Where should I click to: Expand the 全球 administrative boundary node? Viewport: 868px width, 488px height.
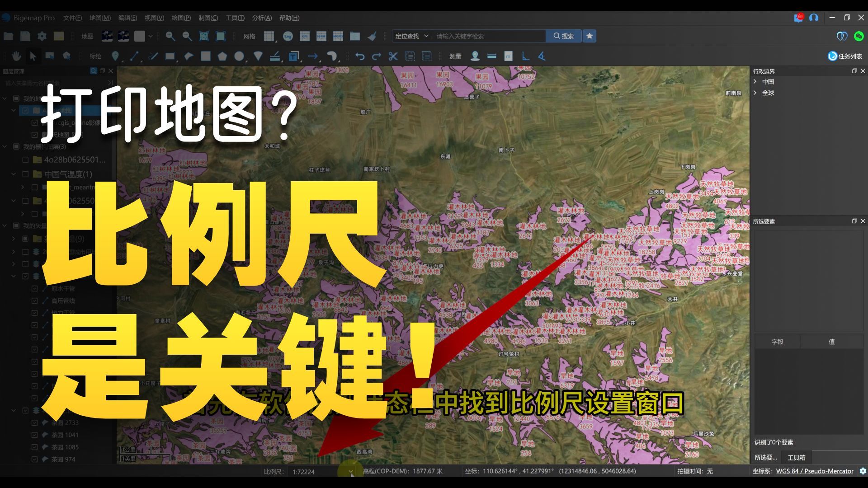click(755, 93)
